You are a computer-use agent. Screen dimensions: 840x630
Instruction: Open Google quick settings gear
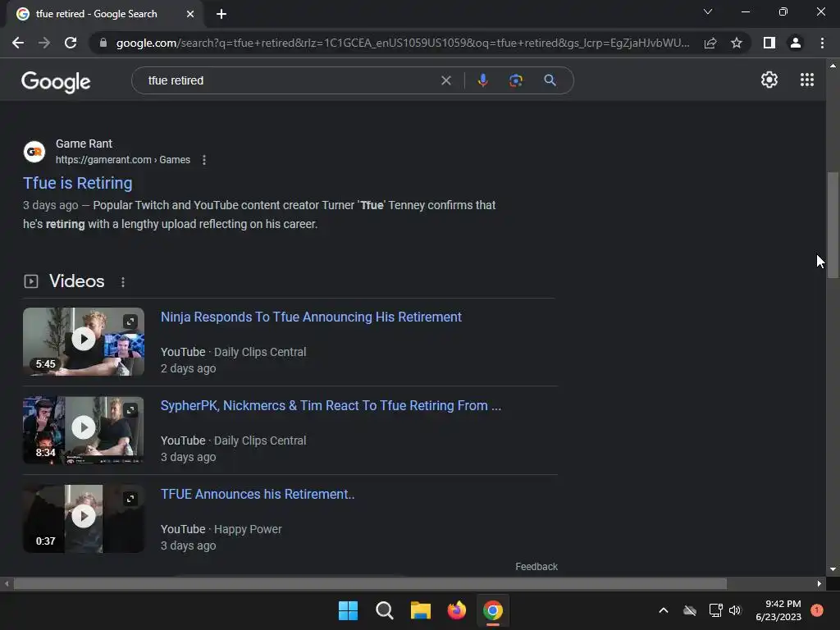click(769, 80)
